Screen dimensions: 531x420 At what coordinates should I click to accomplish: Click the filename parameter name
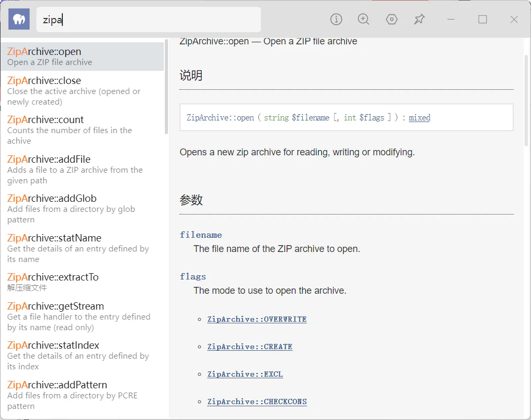pyautogui.click(x=201, y=235)
